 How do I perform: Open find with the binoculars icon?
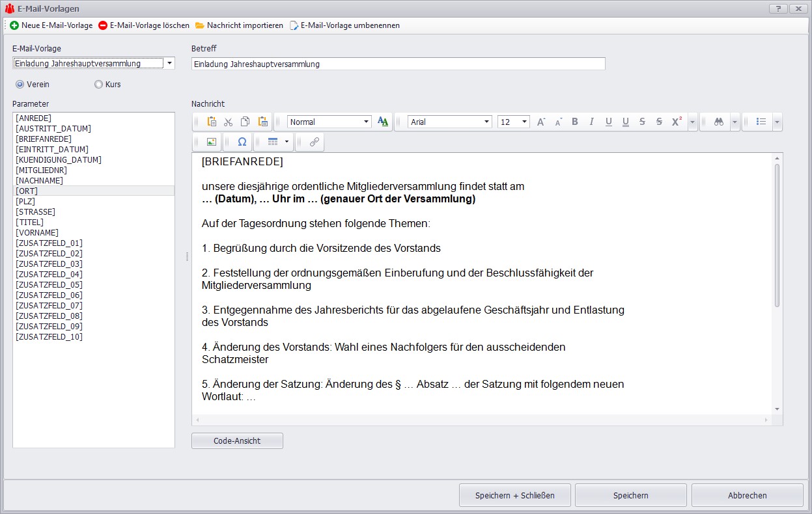tap(719, 122)
